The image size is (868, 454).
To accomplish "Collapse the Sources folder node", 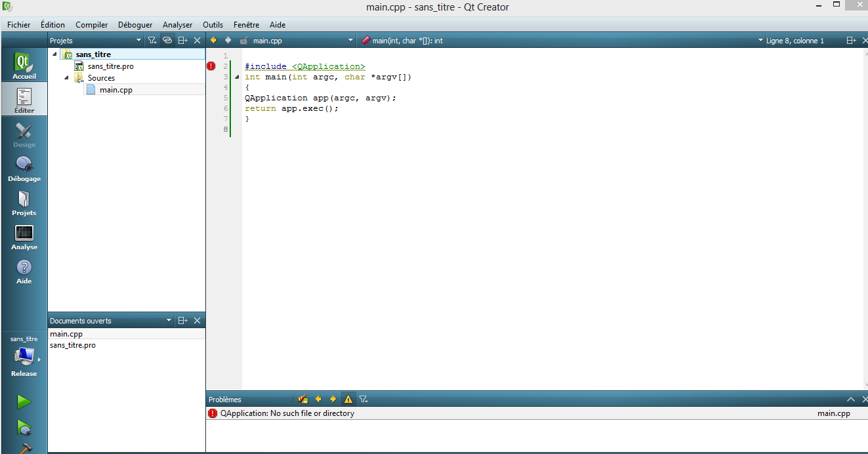I will click(x=67, y=77).
